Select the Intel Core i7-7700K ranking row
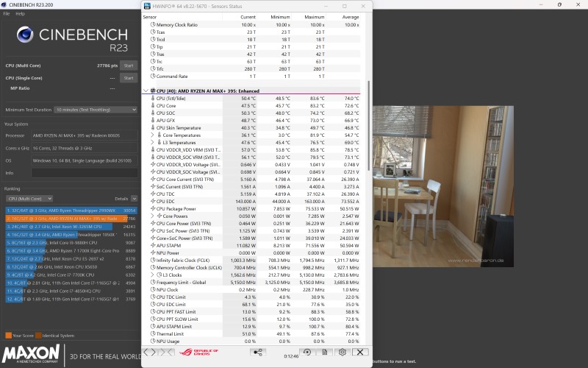The image size is (588, 368). [x=71, y=275]
